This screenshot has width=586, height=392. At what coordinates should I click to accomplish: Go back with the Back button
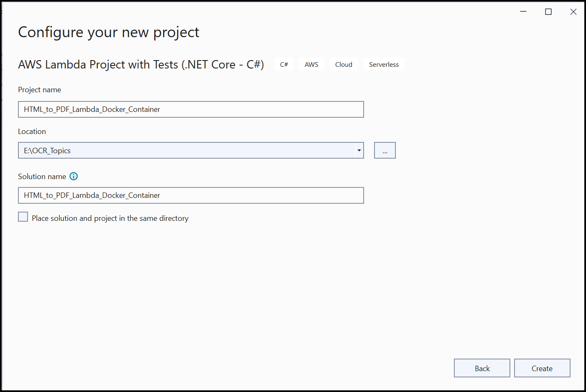[482, 368]
